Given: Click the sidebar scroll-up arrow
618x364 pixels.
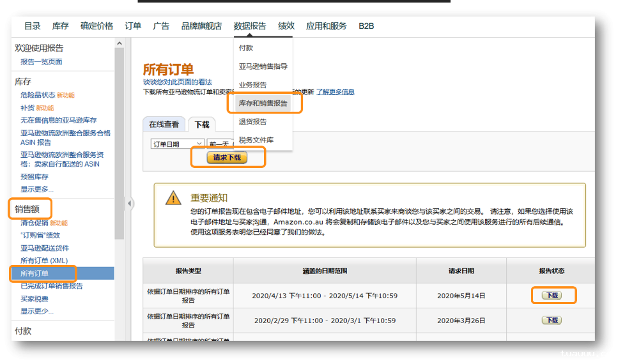Looking at the screenshot, I should 119,43.
